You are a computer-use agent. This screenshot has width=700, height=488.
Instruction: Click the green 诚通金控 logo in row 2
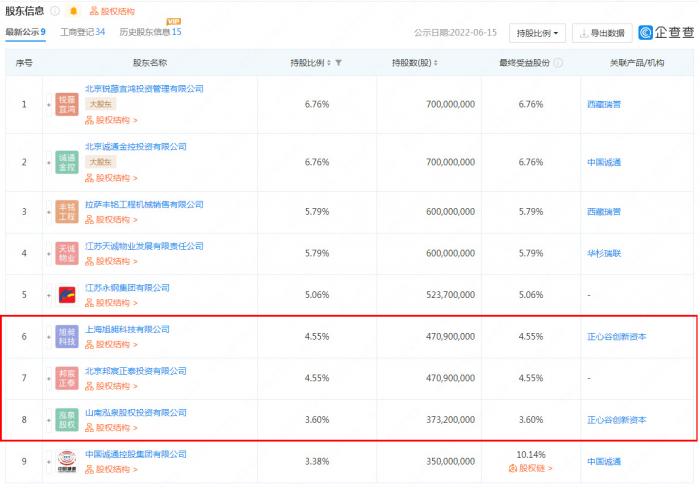67,162
